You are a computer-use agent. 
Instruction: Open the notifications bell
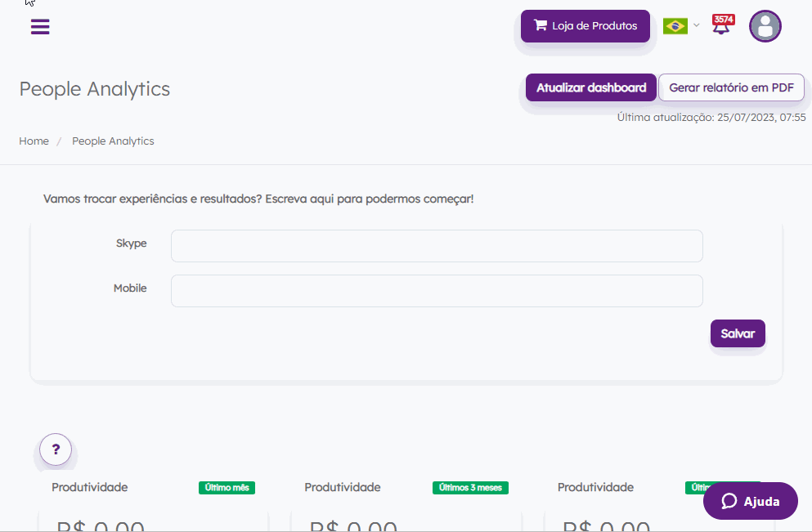[x=721, y=26]
